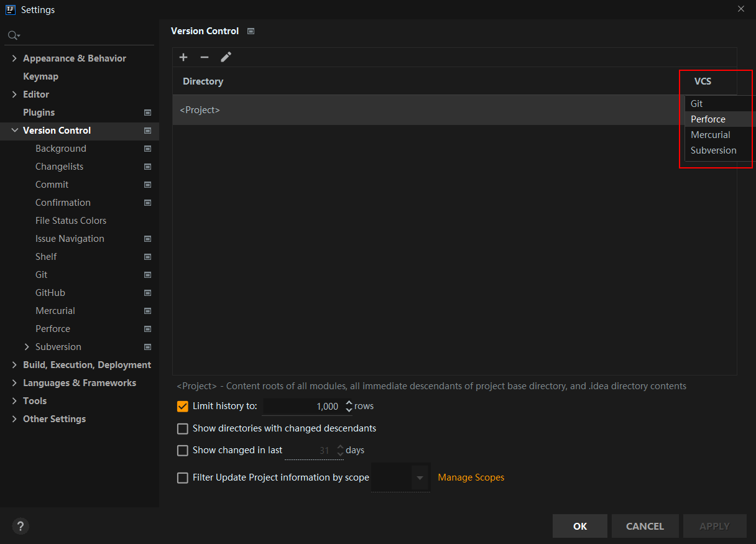Click project icon on Mercurial row

pos(148,311)
